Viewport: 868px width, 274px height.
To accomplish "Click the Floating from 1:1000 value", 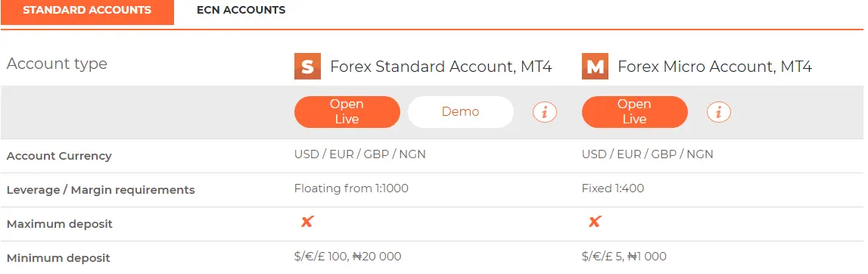I will point(352,188).
